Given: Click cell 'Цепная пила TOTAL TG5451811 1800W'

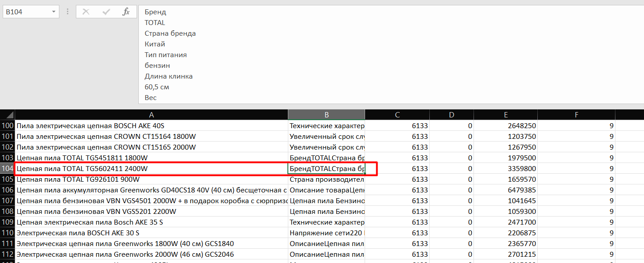Looking at the screenshot, I should 151,158.
